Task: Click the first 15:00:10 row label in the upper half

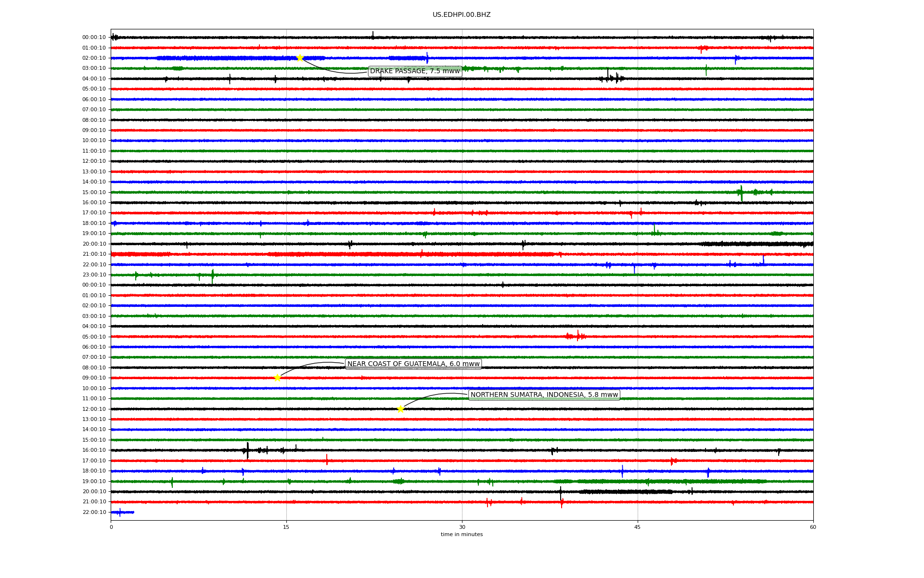Action: tap(94, 192)
